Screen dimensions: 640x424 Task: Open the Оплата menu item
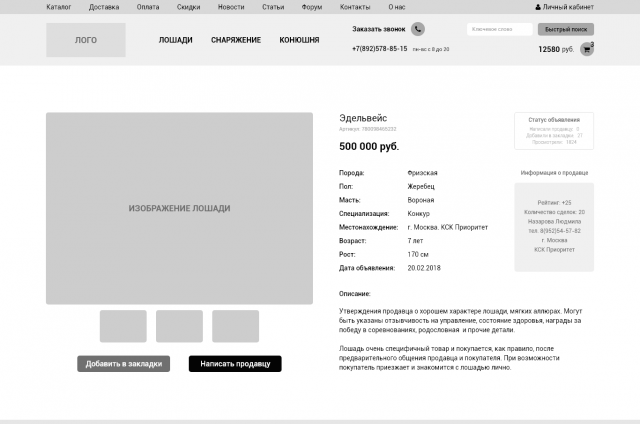(148, 7)
